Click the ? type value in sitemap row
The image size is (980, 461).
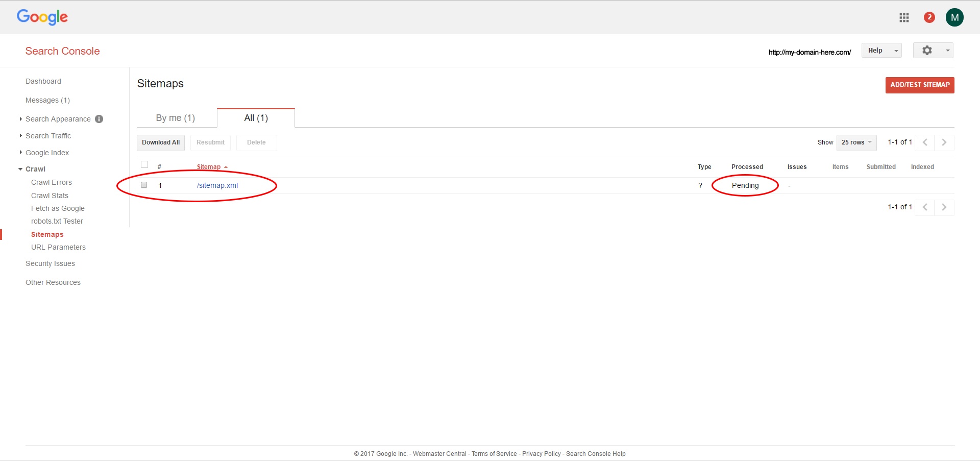pos(700,185)
